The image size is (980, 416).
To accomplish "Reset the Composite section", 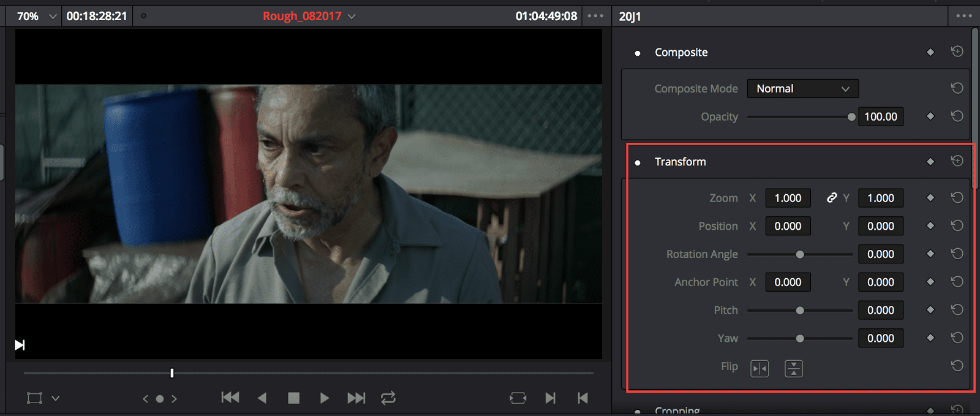I will point(957,51).
